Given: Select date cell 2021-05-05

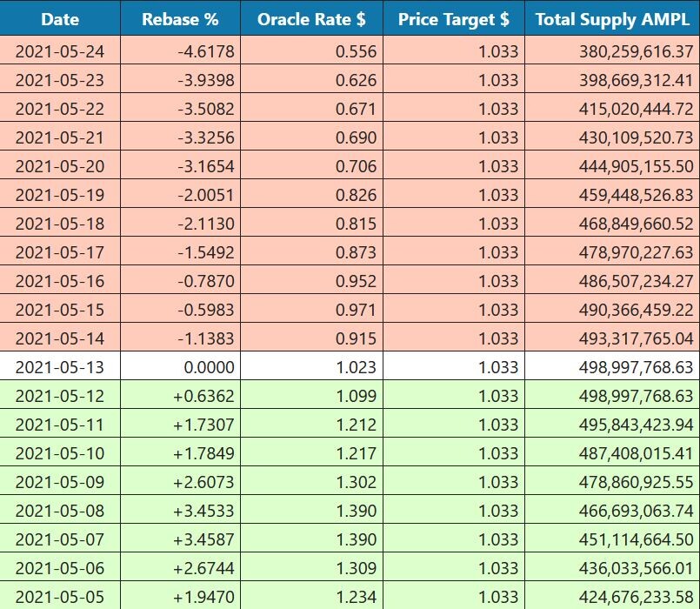Looking at the screenshot, I should click(x=60, y=597).
